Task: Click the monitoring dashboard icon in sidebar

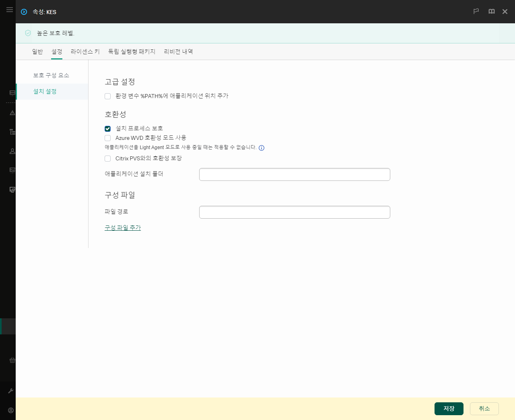Action: 12,92
